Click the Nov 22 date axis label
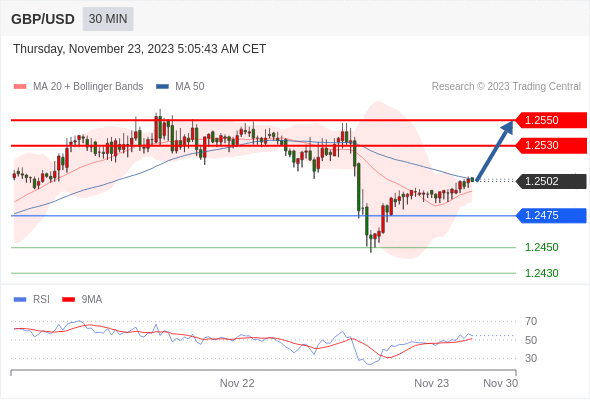This screenshot has width=590, height=400. 237,383
